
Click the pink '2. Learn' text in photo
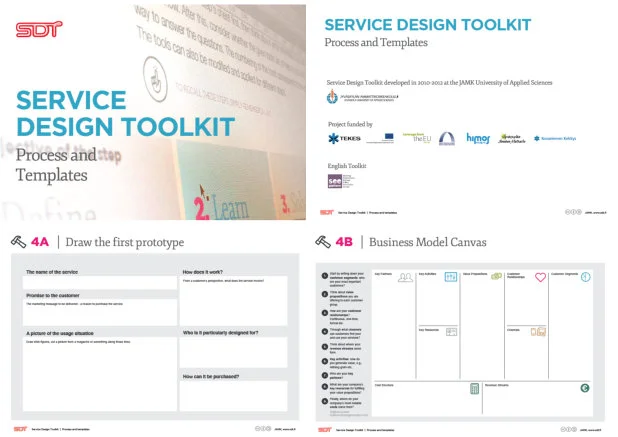coord(222,207)
